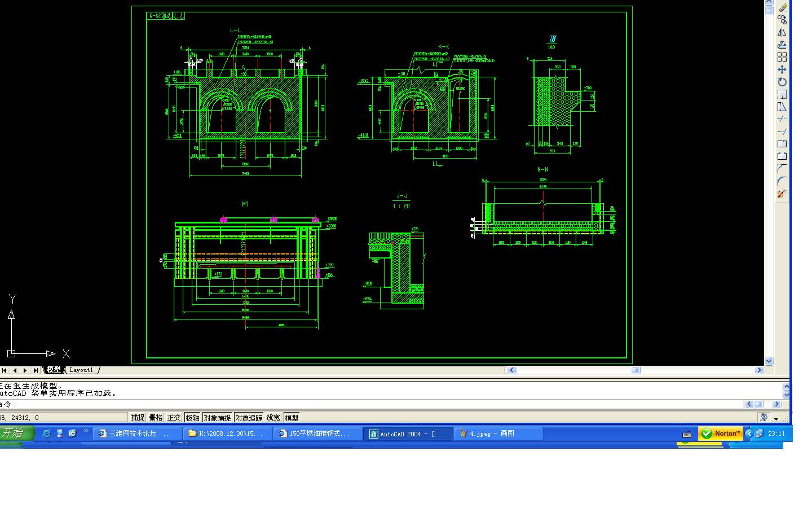Activate AutoCAD 2004 taskbar button
The image size is (812, 508).
409,433
